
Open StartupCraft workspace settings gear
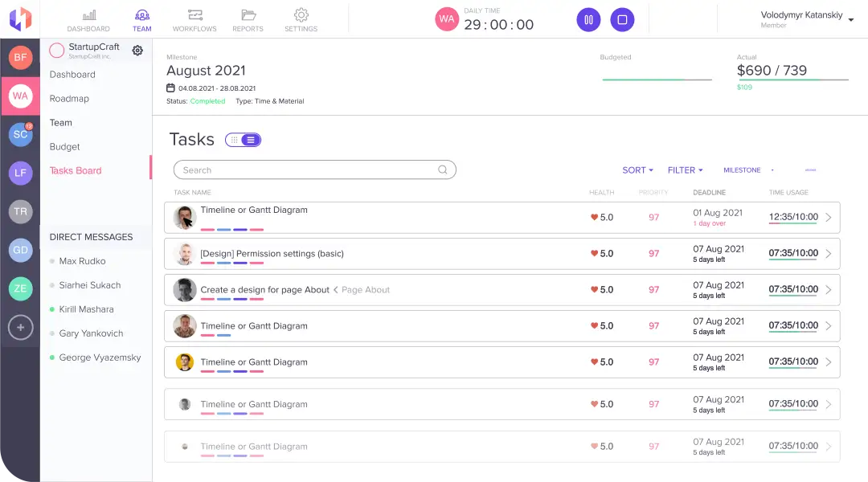[x=137, y=51]
